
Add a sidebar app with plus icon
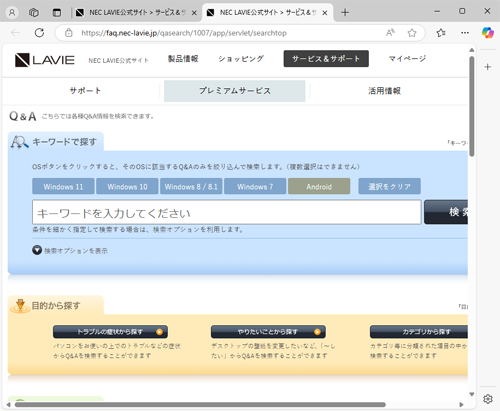(x=488, y=67)
